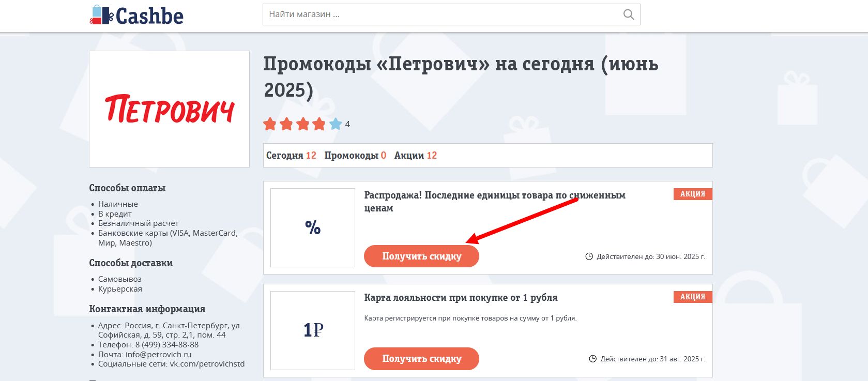Click the Cashbe logo
This screenshot has height=381, width=868.
tap(136, 16)
